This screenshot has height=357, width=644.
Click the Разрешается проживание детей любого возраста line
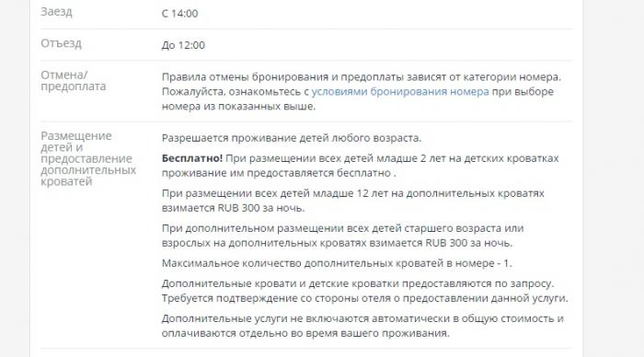pyautogui.click(x=292, y=138)
